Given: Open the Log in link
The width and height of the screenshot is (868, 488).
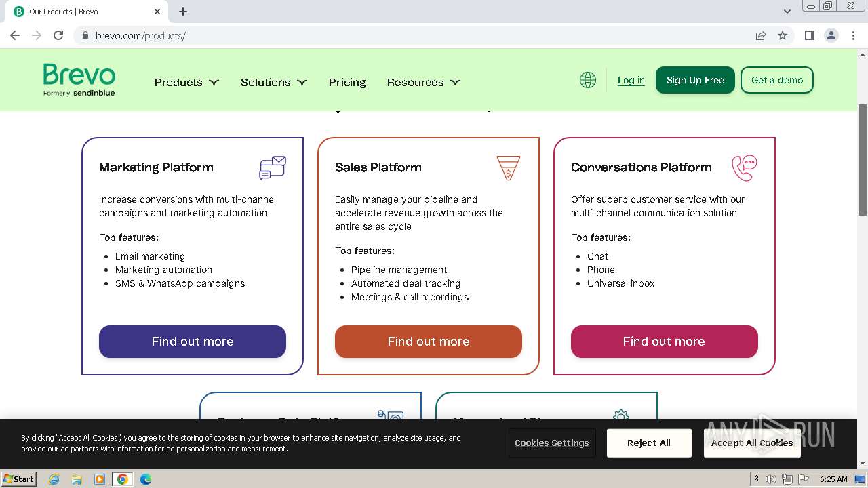Looking at the screenshot, I should point(631,80).
